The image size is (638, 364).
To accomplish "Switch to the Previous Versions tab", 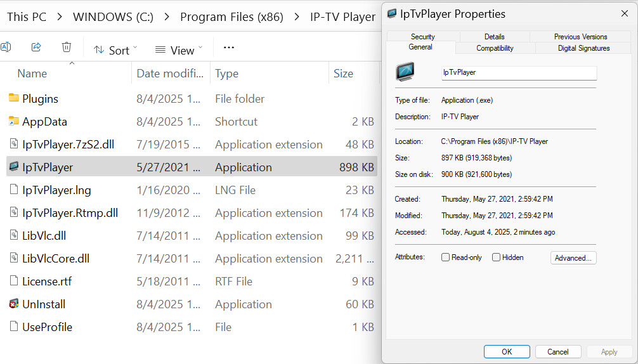I will pos(581,37).
